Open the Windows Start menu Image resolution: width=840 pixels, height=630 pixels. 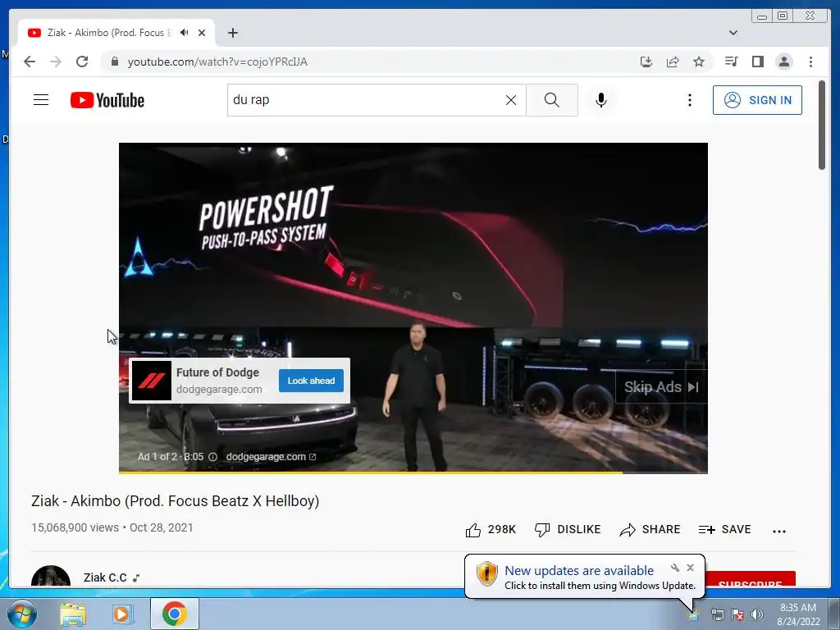pos(21,614)
